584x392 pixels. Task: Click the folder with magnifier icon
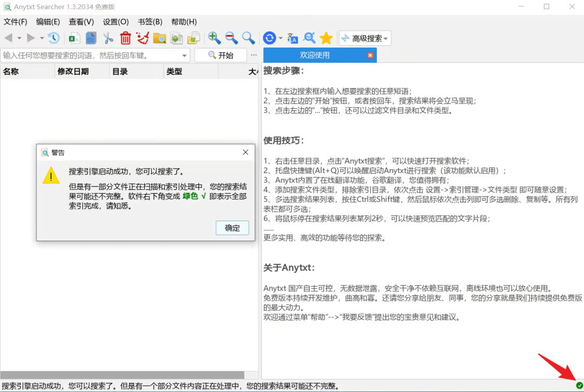[x=160, y=38]
